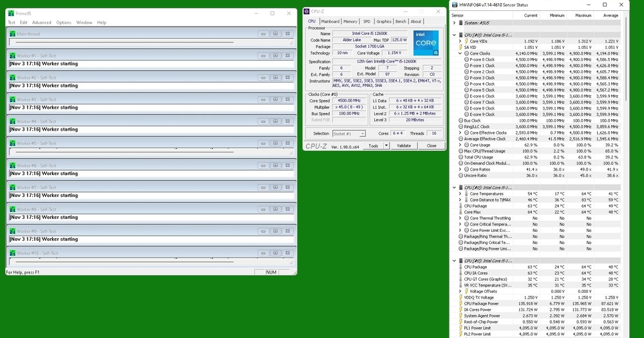The height and width of the screenshot is (338, 644).
Task: Expand the Core VIDs sensor group
Action: coord(460,41)
